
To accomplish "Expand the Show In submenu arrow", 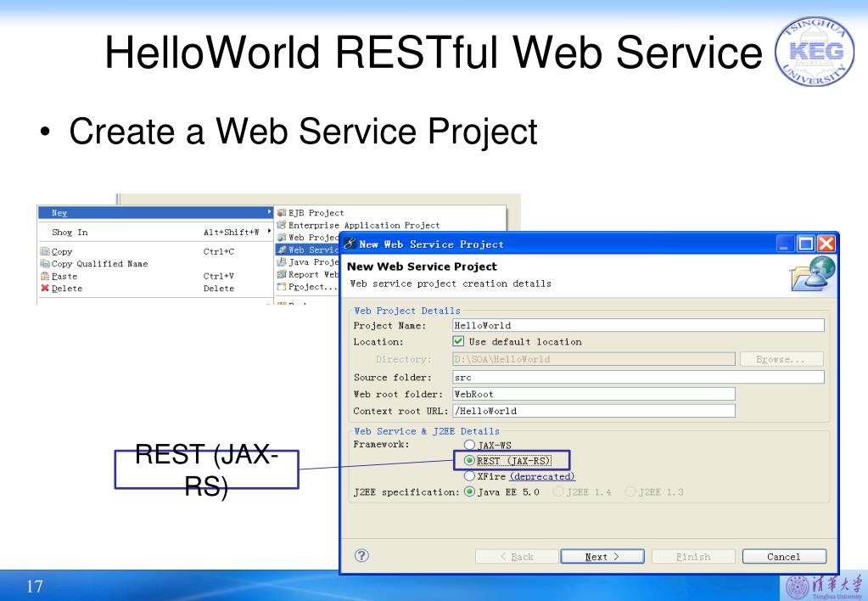I will point(270,232).
